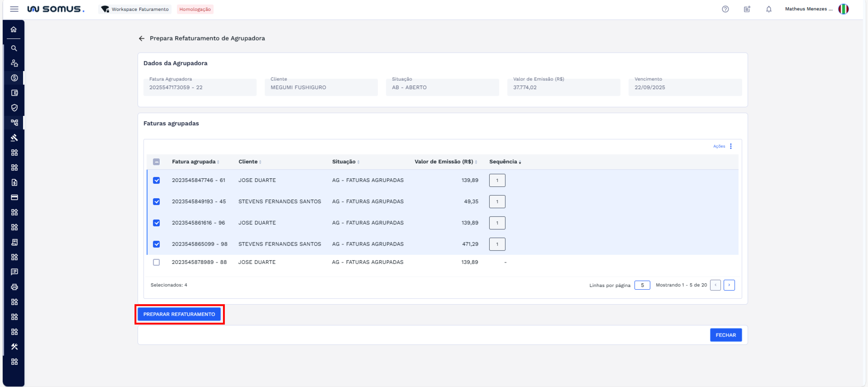Viewport: 868px width, 387px height.
Task: Click the PREPARAR REFATURAMENTO button
Action: (179, 314)
